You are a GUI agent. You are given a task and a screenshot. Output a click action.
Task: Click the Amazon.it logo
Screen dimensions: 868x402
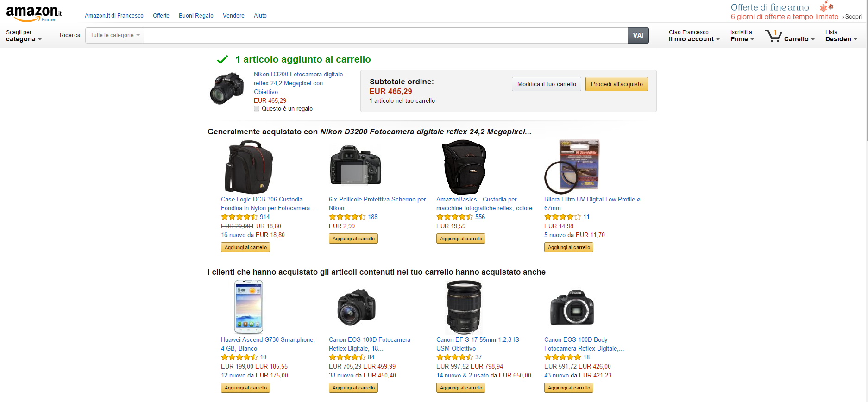tap(33, 13)
